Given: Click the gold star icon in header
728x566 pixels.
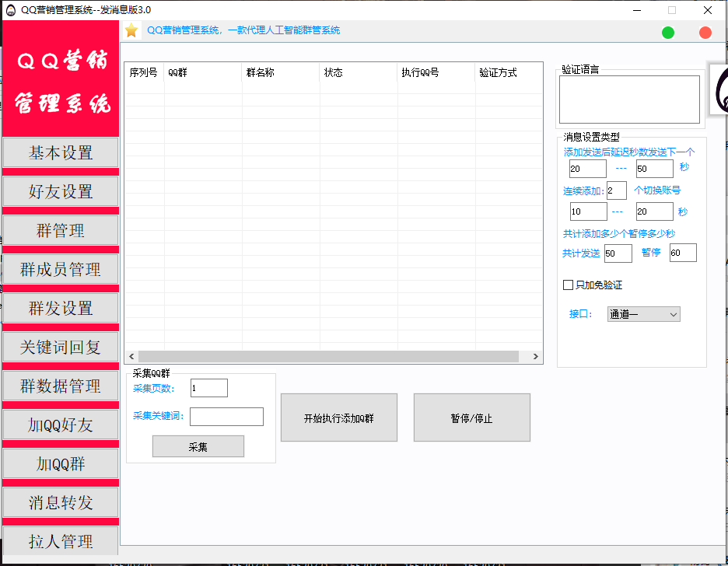Looking at the screenshot, I should pyautogui.click(x=131, y=30).
